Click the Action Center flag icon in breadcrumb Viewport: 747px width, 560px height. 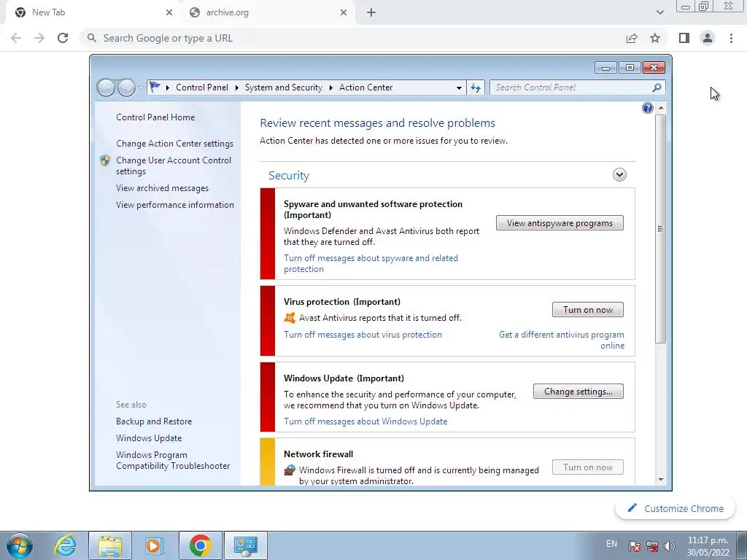(x=155, y=87)
